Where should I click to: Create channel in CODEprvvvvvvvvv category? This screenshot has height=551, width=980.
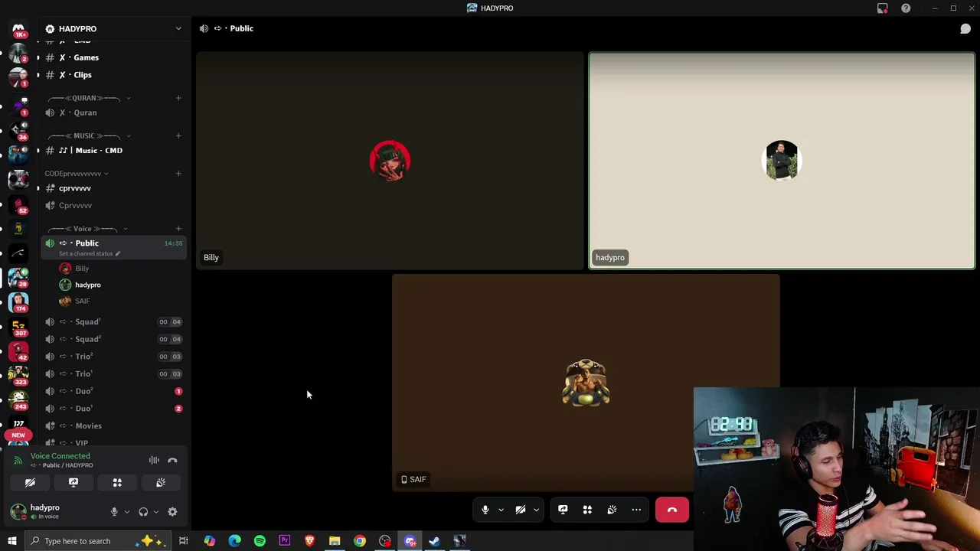pyautogui.click(x=178, y=174)
